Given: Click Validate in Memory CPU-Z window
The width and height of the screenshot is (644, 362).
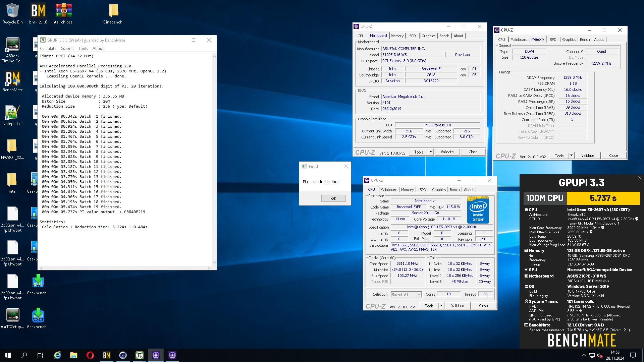Looking at the screenshot, I should (x=587, y=156).
